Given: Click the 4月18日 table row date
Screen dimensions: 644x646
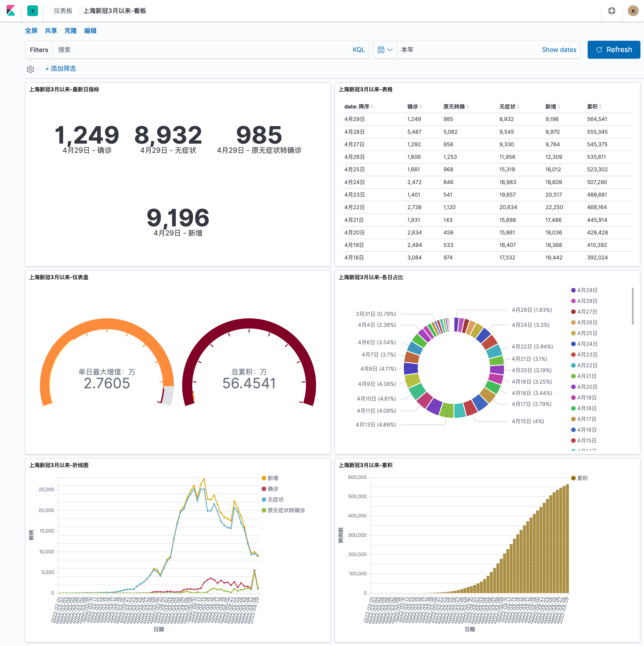Looking at the screenshot, I should click(x=354, y=257).
